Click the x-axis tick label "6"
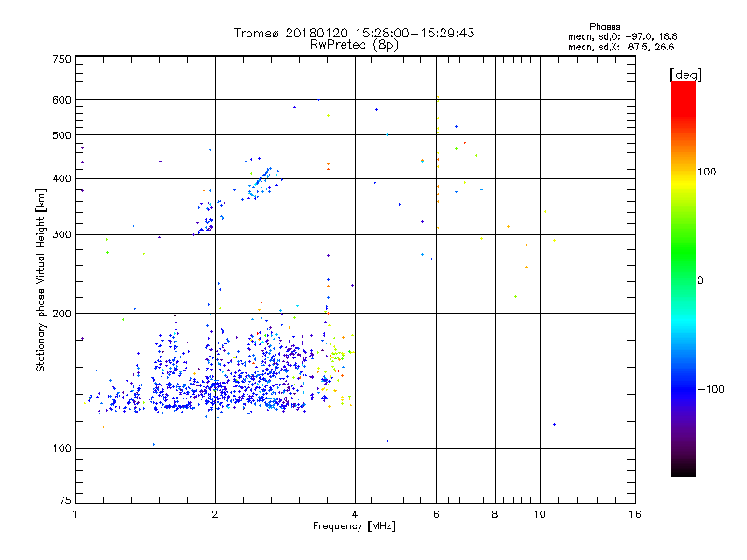Viewport: 747px width, 560px height. 436,514
